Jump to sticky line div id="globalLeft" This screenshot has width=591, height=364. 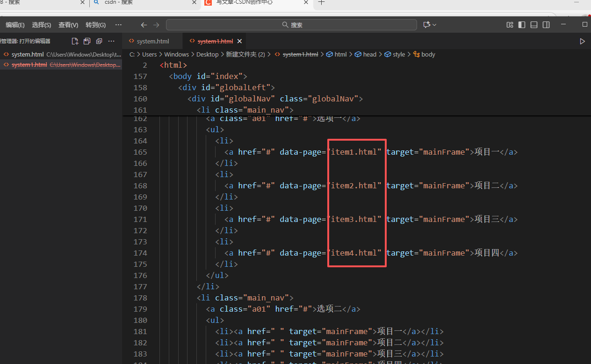(x=226, y=87)
